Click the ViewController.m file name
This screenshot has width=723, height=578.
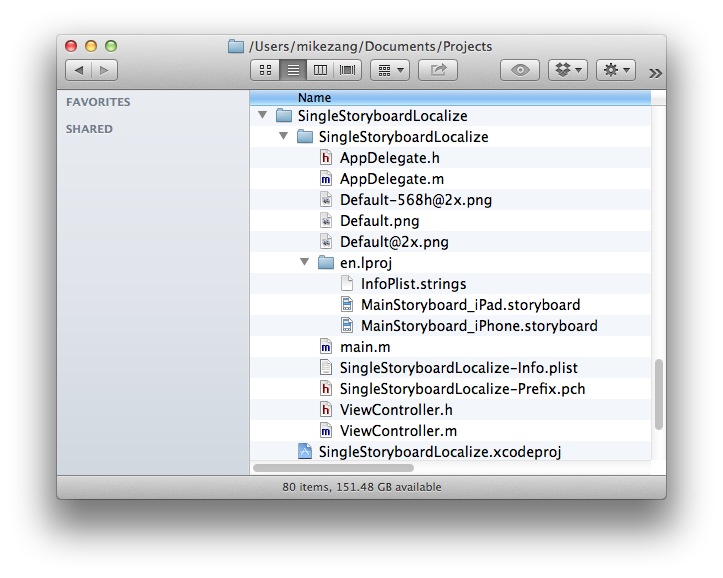(398, 431)
